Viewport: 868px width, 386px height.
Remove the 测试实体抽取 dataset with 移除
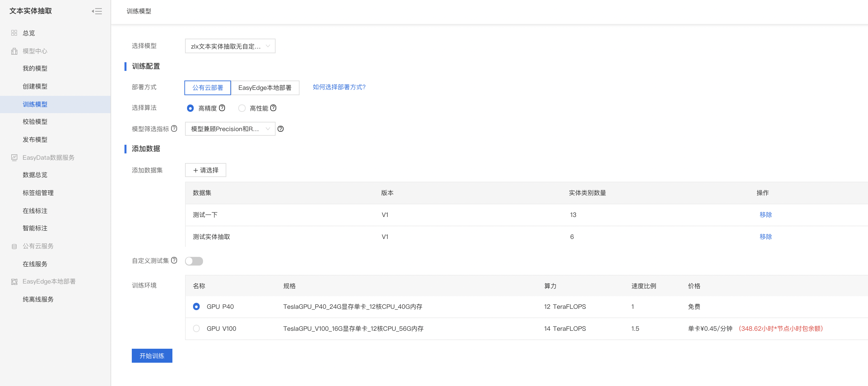[x=765, y=237]
